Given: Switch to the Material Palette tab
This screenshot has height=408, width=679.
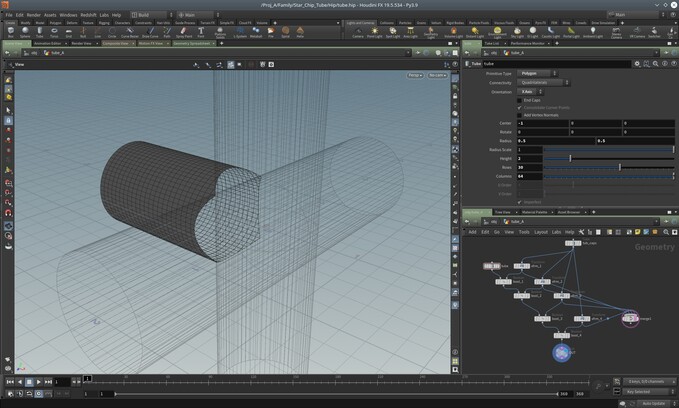Looking at the screenshot, I should [x=534, y=212].
